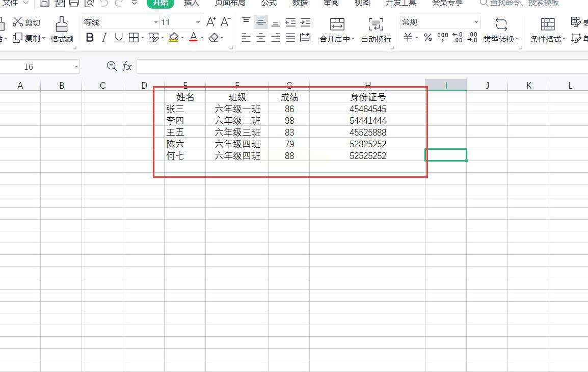
Task: Undo the last action
Action: (x=104, y=3)
